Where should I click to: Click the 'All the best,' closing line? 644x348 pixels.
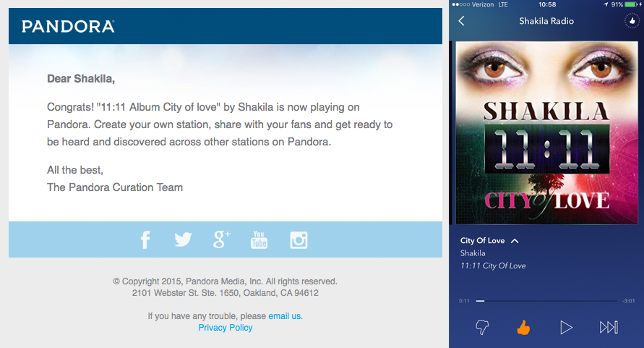(75, 170)
